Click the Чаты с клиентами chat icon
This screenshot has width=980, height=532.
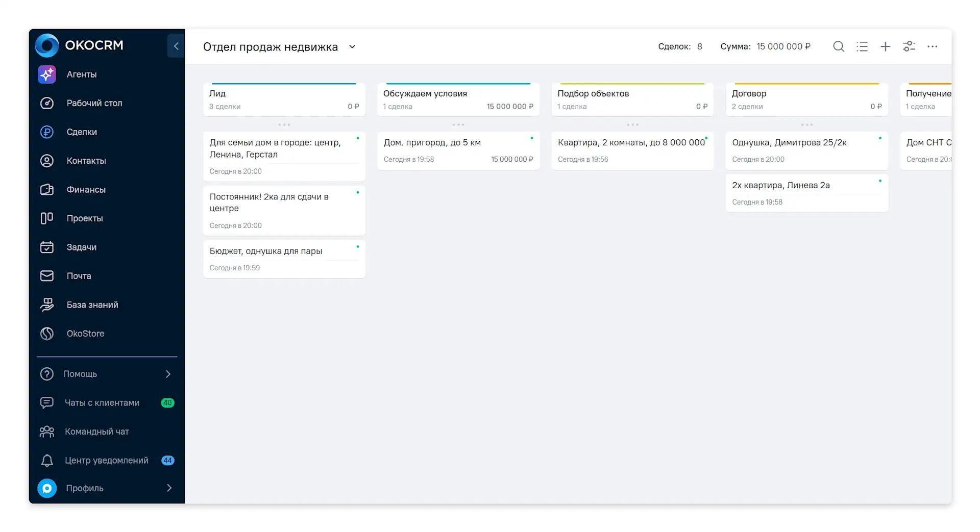(47, 403)
